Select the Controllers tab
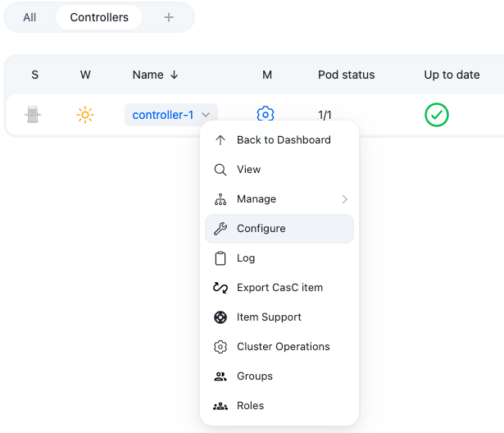 [99, 17]
